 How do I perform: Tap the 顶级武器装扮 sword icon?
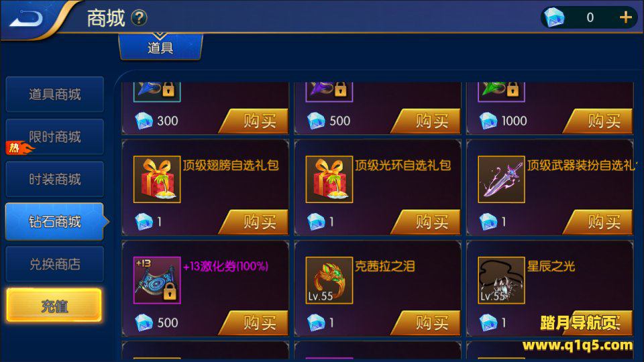(501, 180)
